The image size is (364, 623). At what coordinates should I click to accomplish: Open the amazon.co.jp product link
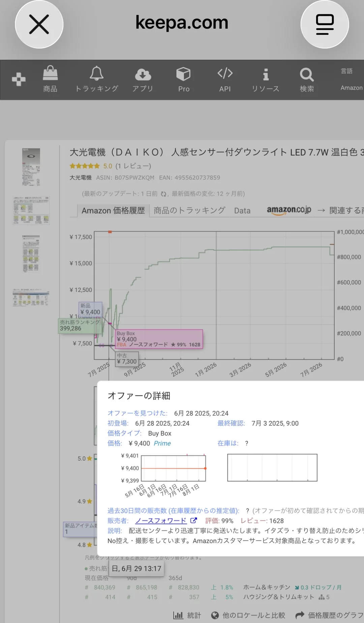289,210
